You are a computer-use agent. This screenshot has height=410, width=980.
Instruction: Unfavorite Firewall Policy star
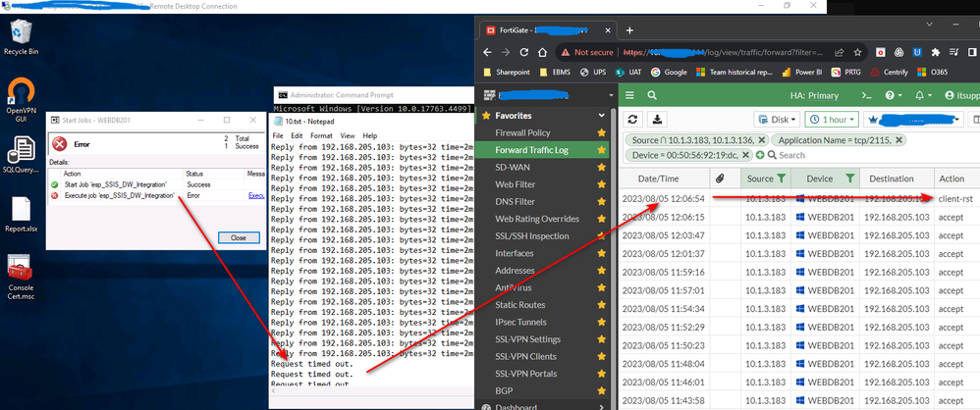click(602, 132)
